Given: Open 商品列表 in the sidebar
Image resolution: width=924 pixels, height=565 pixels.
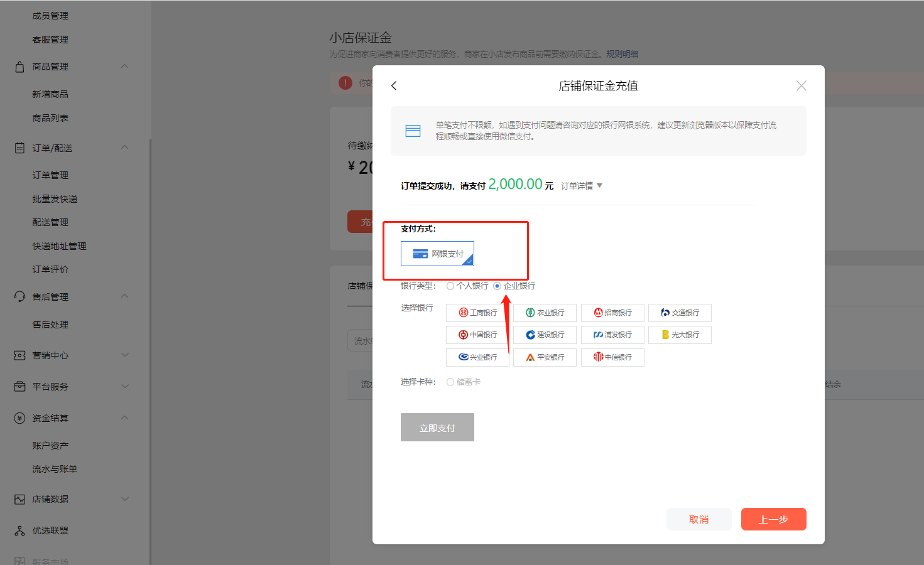Looking at the screenshot, I should pos(50,118).
